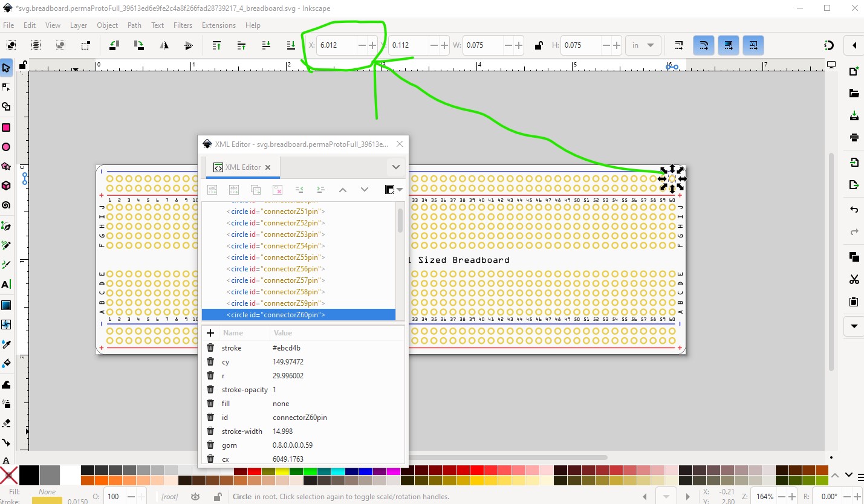Select the Node editing tool
864x504 pixels.
coord(6,87)
